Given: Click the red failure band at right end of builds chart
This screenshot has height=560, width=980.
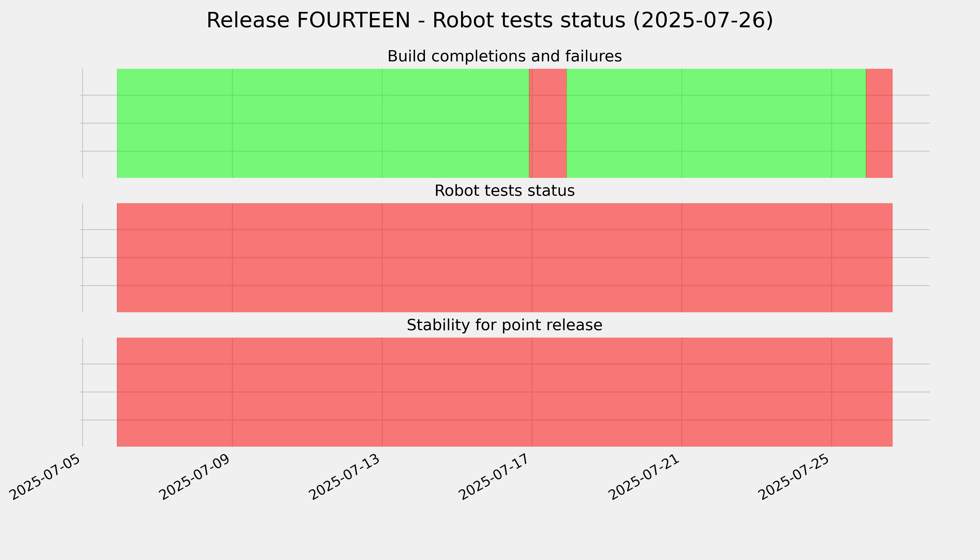Looking at the screenshot, I should click(x=879, y=123).
